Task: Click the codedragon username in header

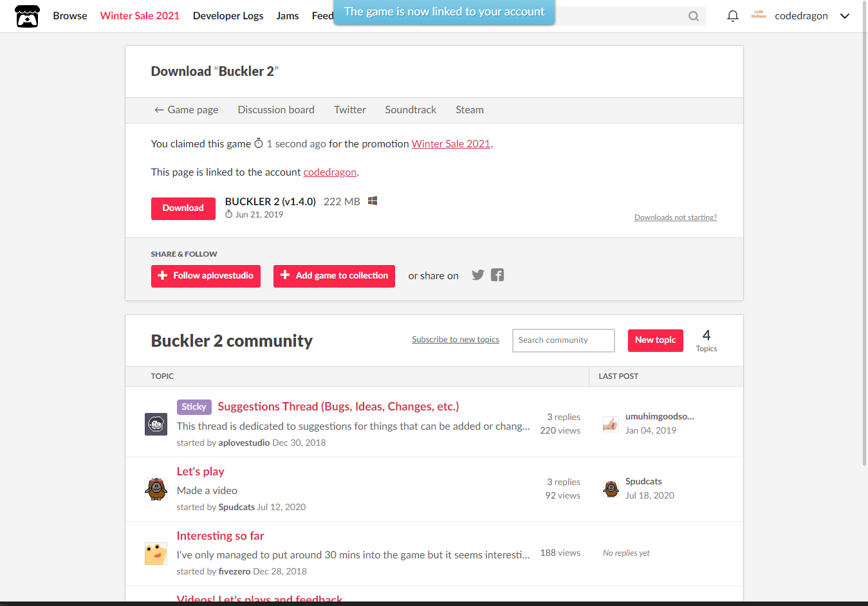Action: pos(801,16)
